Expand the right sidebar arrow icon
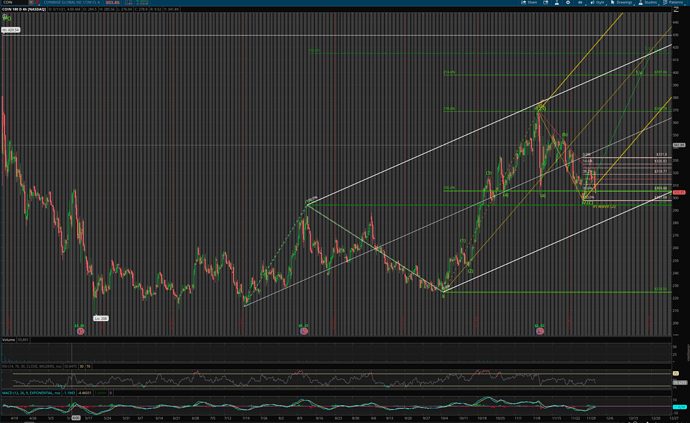 (x=676, y=9)
